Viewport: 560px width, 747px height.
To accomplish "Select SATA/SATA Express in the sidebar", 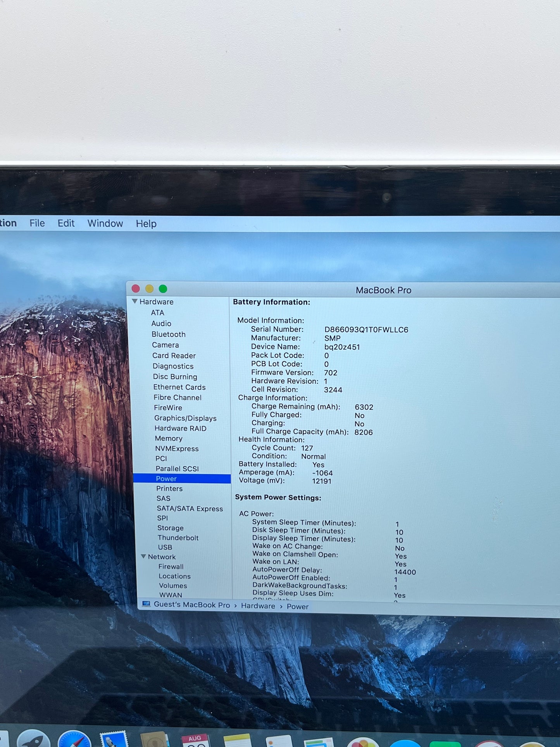I will pos(190,508).
